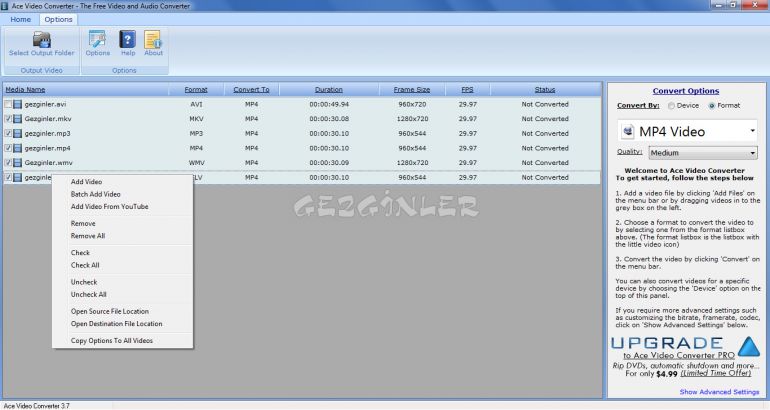
Task: Click the Select Output Folder icon
Action: click(42, 40)
